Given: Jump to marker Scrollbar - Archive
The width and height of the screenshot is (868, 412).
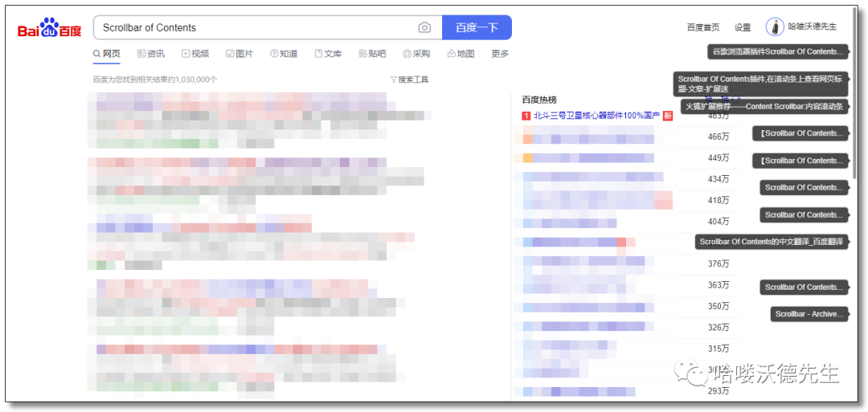Looking at the screenshot, I should [809, 314].
